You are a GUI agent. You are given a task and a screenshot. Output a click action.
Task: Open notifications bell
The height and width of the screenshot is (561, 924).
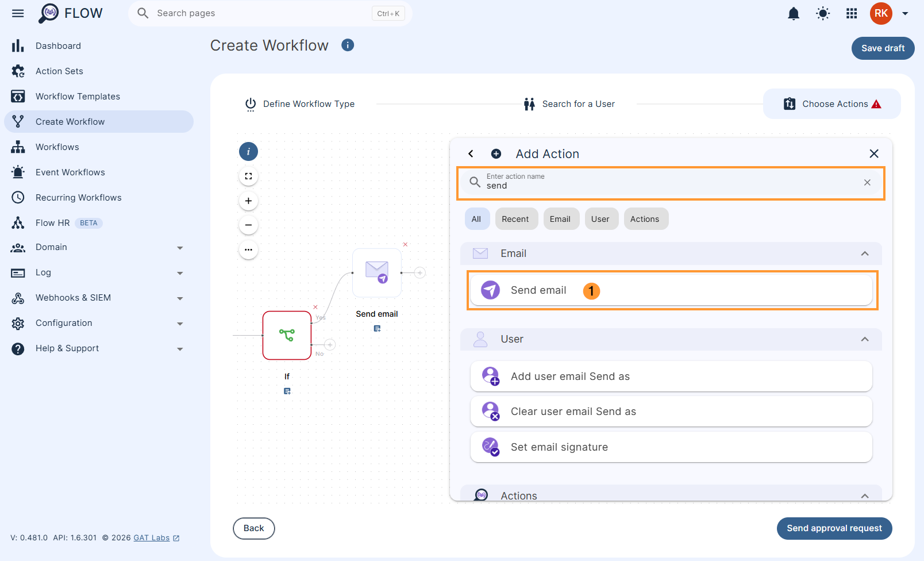[794, 13]
